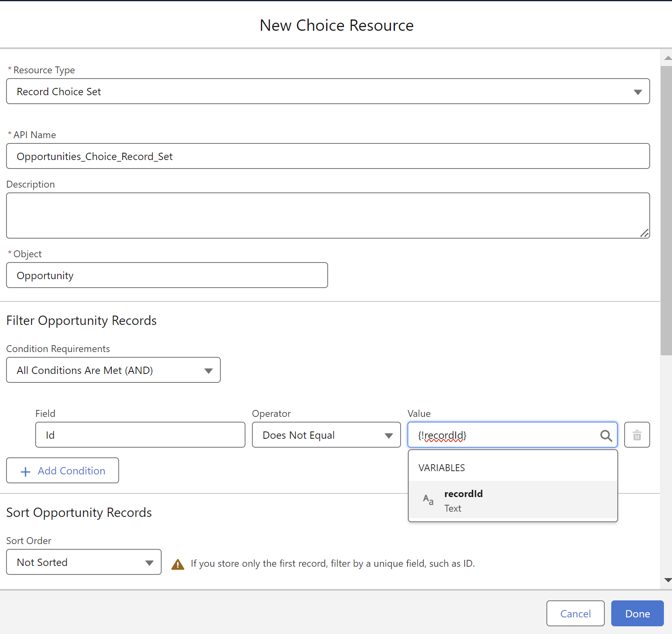Delete condition using the trash icon
Screen dimensions: 672x634
(x=637, y=435)
